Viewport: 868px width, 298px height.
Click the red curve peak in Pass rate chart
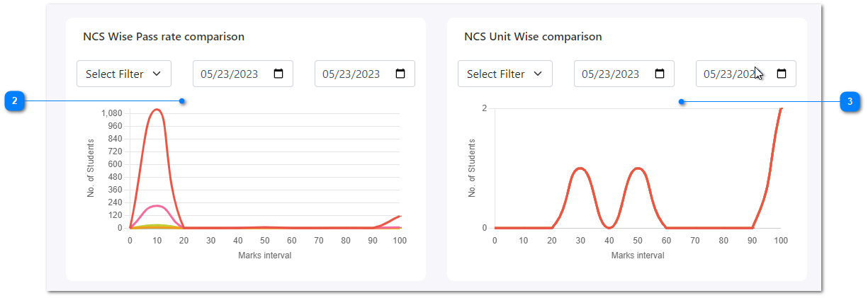coord(157,110)
